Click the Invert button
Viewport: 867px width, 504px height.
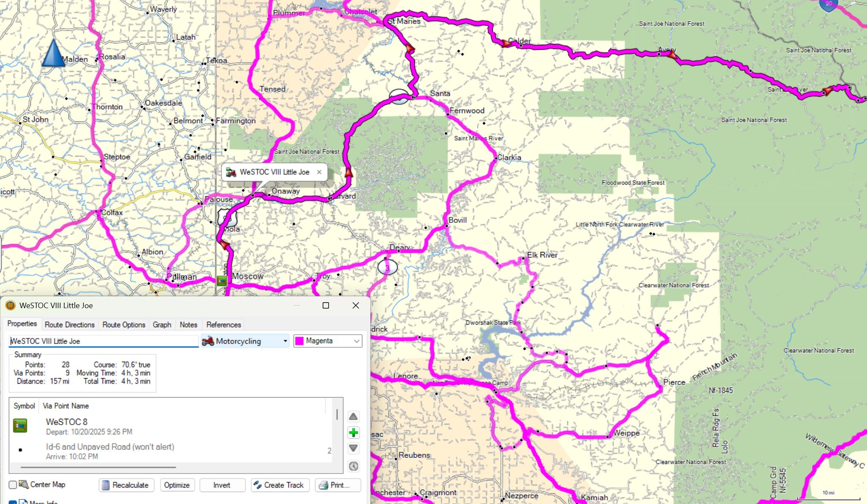pyautogui.click(x=222, y=485)
